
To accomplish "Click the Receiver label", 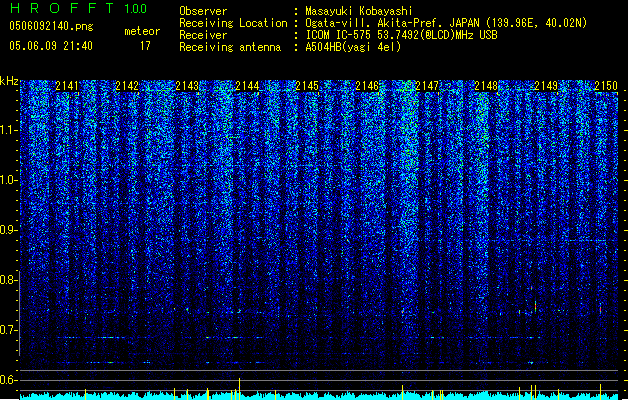I will pyautogui.click(x=203, y=35).
